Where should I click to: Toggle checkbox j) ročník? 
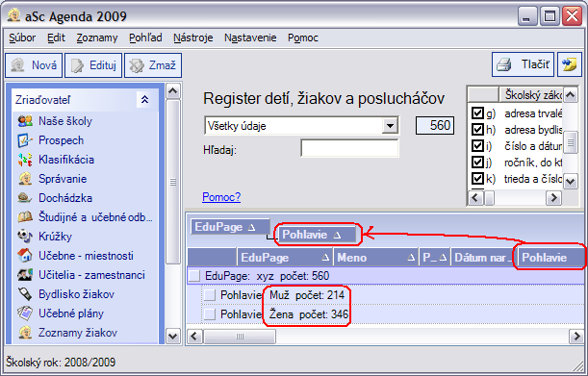pos(477,163)
